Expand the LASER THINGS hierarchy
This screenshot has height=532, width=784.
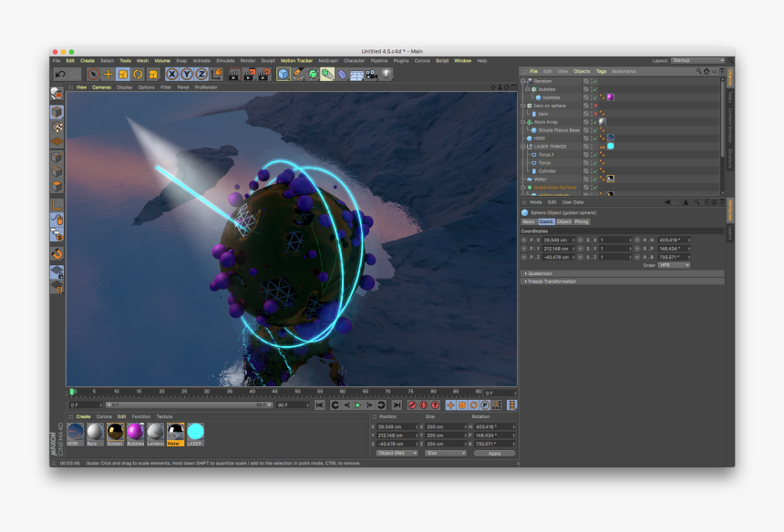pos(522,146)
